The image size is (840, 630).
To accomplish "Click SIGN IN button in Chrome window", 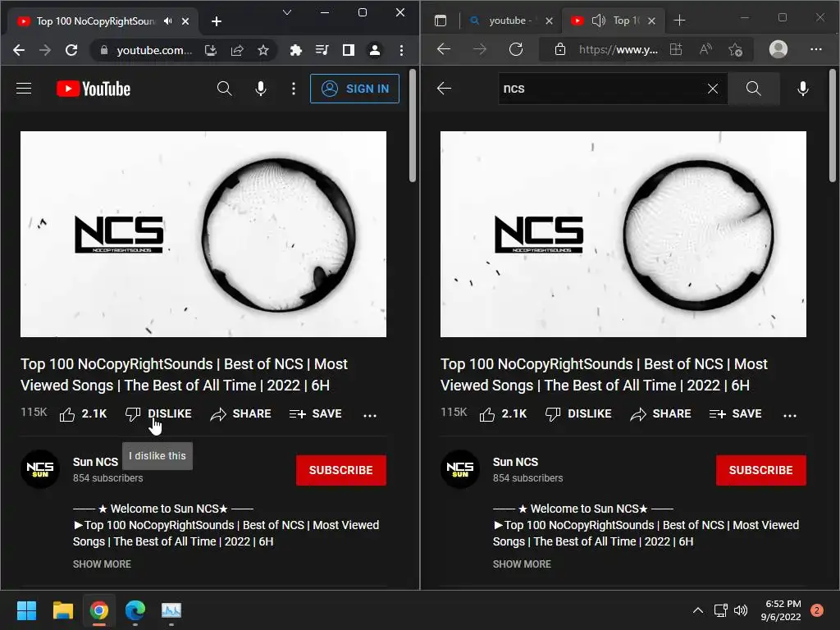I will click(354, 89).
